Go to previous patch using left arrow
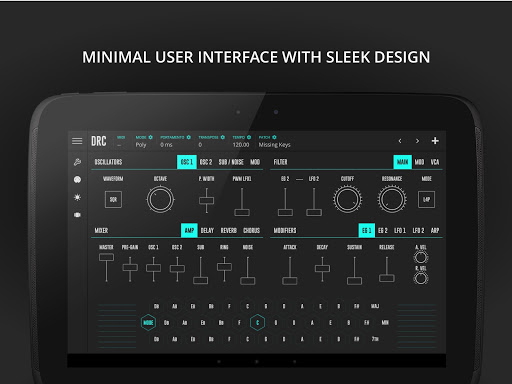The height and width of the screenshot is (384, 512). click(x=400, y=141)
